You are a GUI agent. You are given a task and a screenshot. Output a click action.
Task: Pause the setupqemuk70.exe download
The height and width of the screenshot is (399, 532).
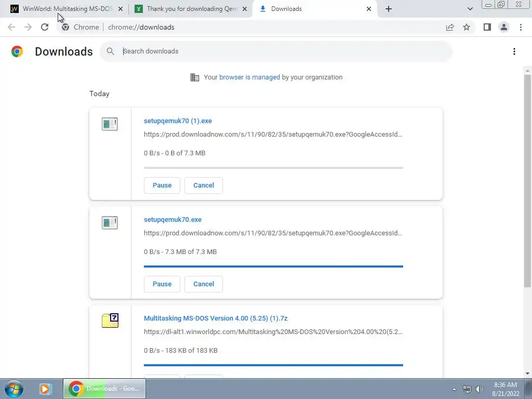pos(162,284)
